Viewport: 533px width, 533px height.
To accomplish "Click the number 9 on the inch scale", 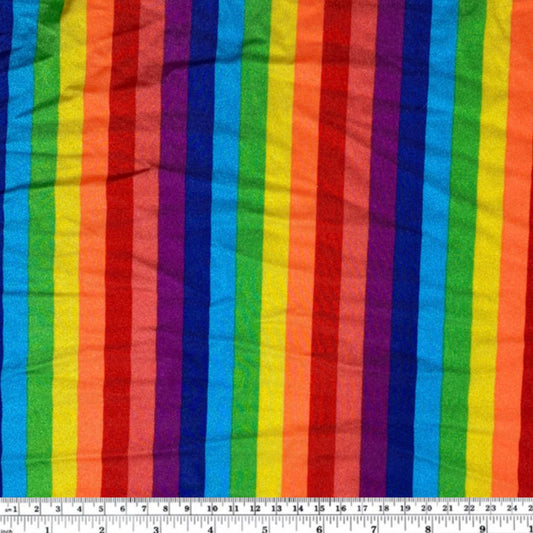I will tap(482, 529).
